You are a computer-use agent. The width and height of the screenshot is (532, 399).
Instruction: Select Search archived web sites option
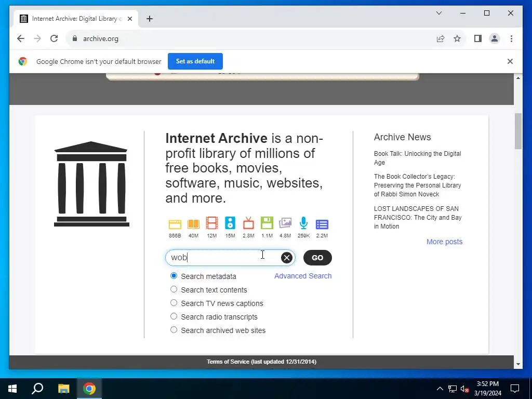pyautogui.click(x=174, y=330)
